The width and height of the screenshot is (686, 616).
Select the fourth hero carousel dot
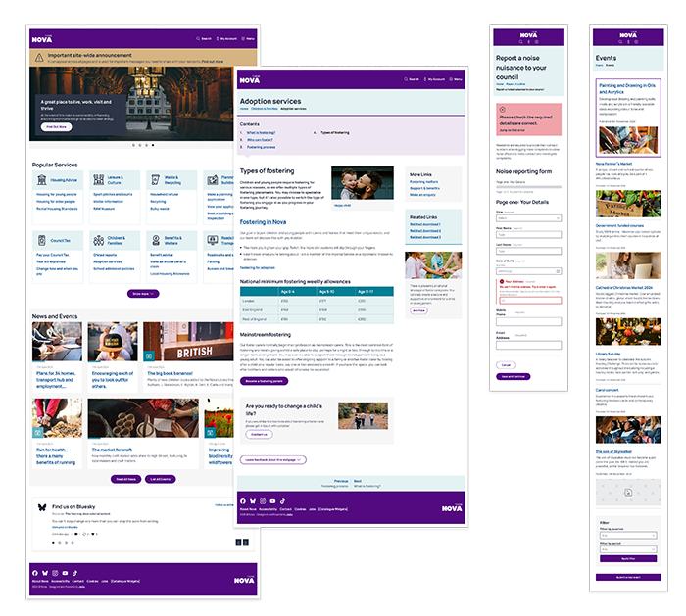[153, 145]
